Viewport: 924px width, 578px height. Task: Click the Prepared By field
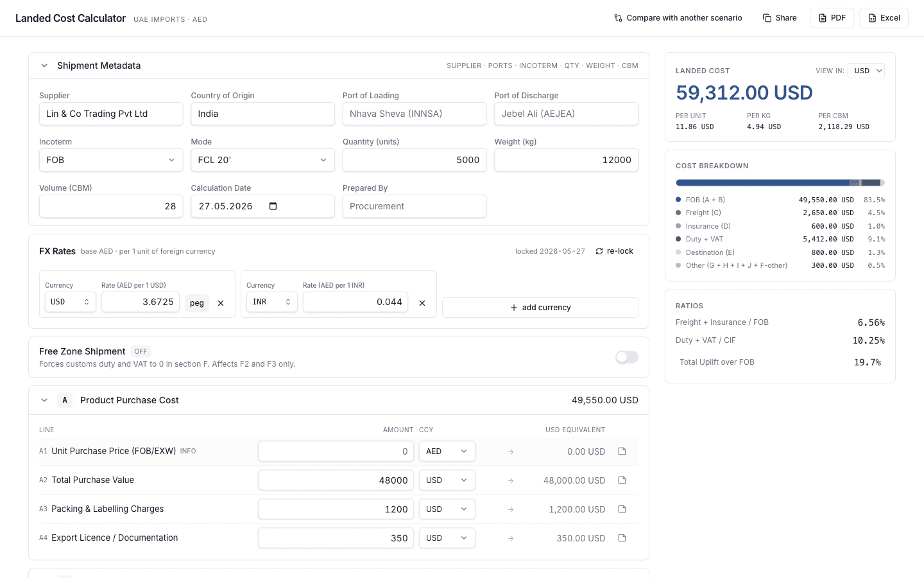pyautogui.click(x=415, y=206)
